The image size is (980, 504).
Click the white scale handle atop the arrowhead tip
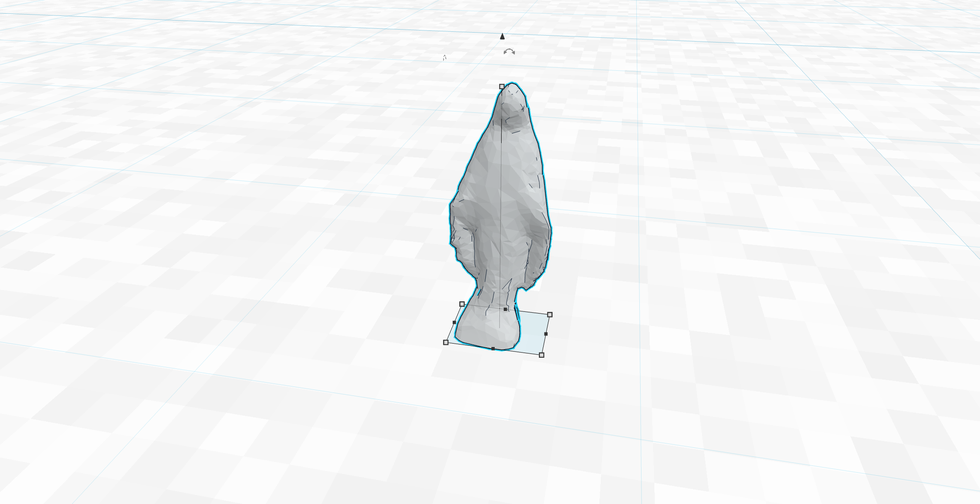point(502,87)
